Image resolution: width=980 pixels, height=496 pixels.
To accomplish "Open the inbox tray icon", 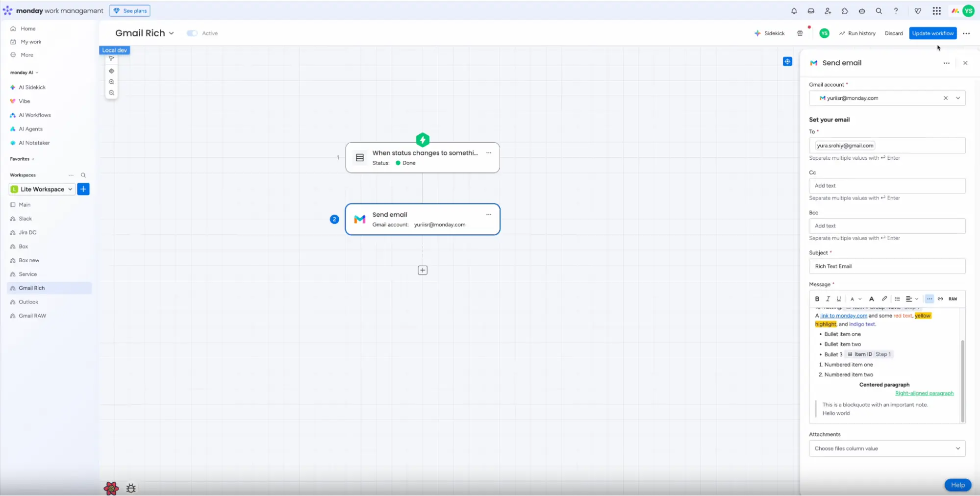I will click(811, 11).
